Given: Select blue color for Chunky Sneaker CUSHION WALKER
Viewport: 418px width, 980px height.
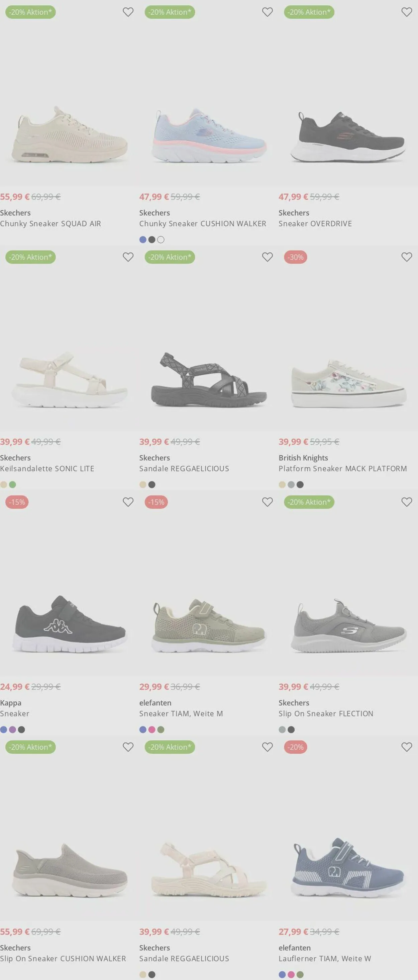Looking at the screenshot, I should [143, 240].
